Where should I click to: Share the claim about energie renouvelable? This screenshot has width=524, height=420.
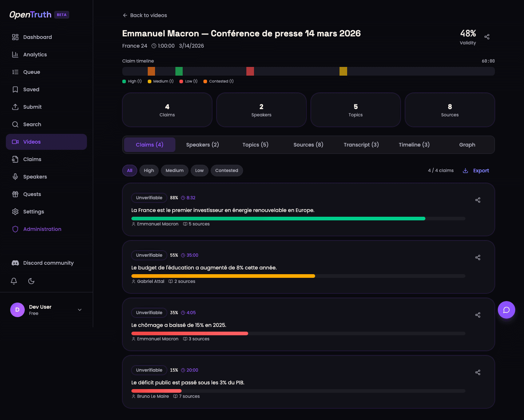click(478, 200)
